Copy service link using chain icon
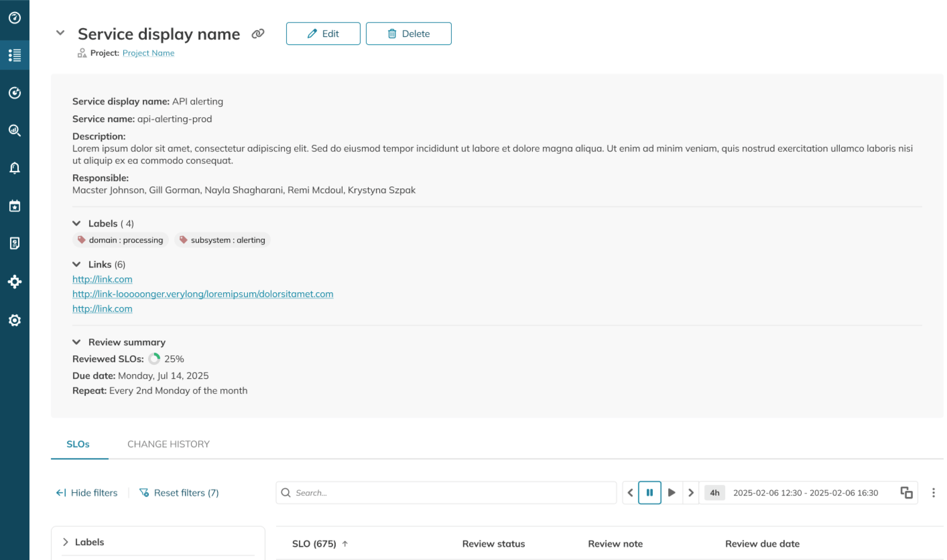 coord(258,34)
